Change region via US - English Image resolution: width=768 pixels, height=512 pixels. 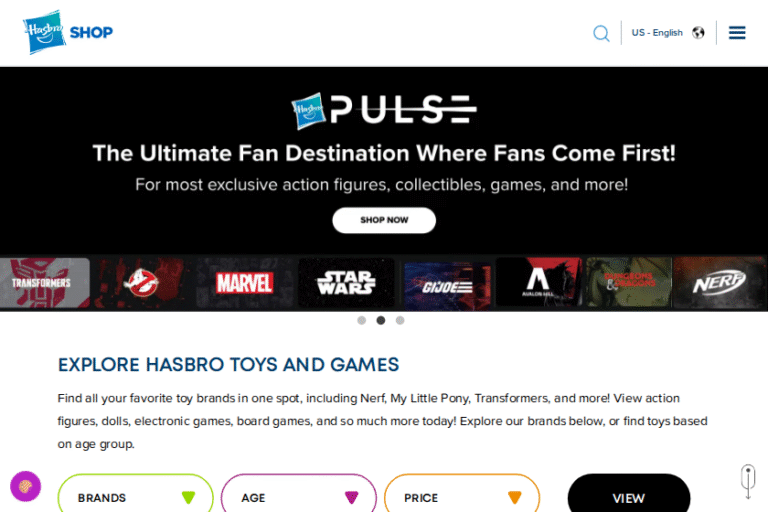657,33
